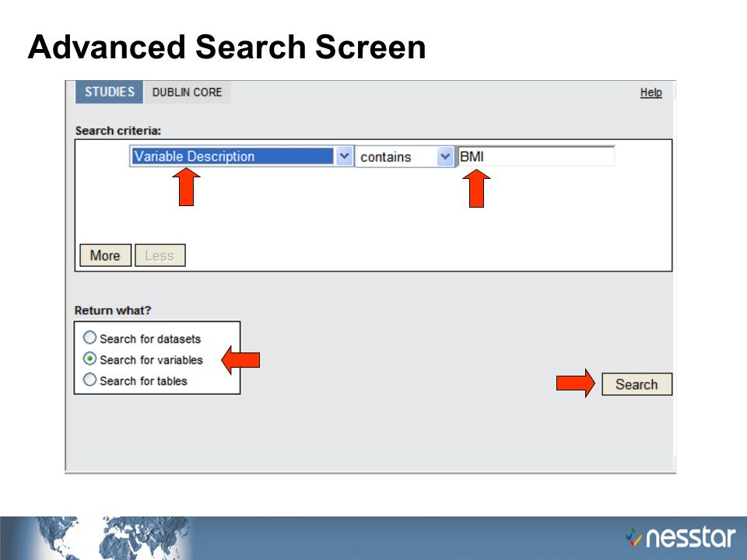Click the search text field containing BMI
This screenshot has width=747, height=560.
[x=536, y=156]
